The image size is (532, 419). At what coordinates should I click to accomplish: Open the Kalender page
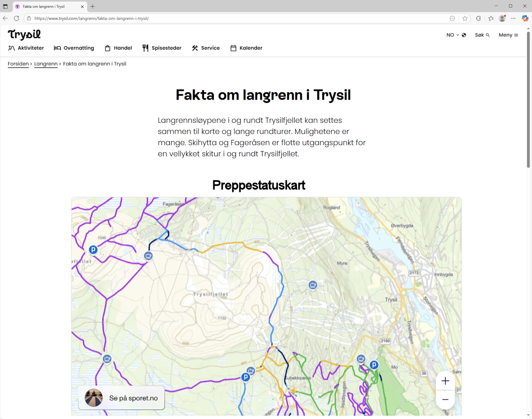pyautogui.click(x=246, y=48)
